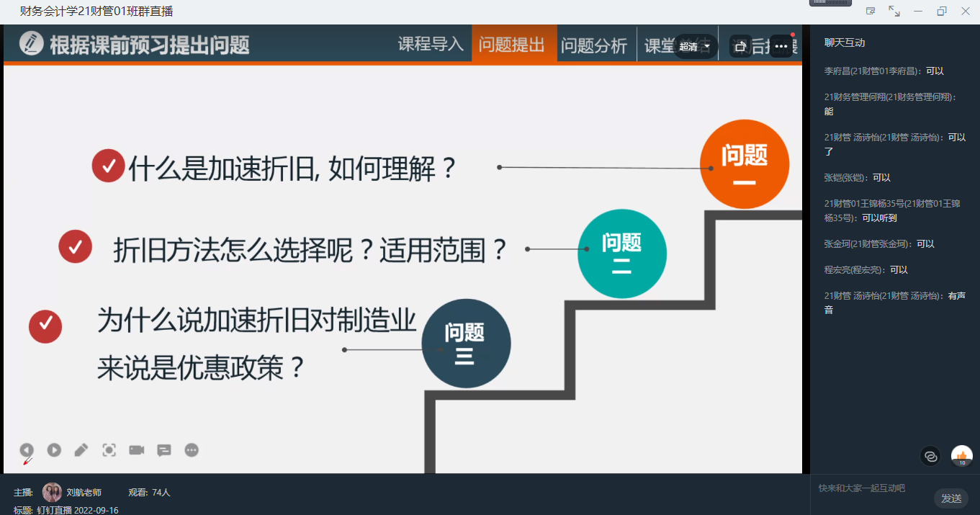Select the 问题分析 tab on the slide
The height and width of the screenshot is (515, 980).
tap(594, 45)
